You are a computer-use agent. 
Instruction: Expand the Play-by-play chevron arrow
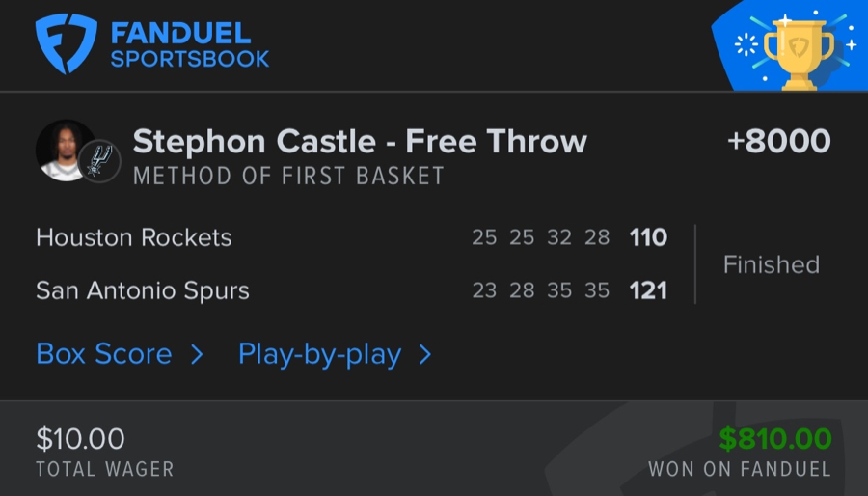424,355
